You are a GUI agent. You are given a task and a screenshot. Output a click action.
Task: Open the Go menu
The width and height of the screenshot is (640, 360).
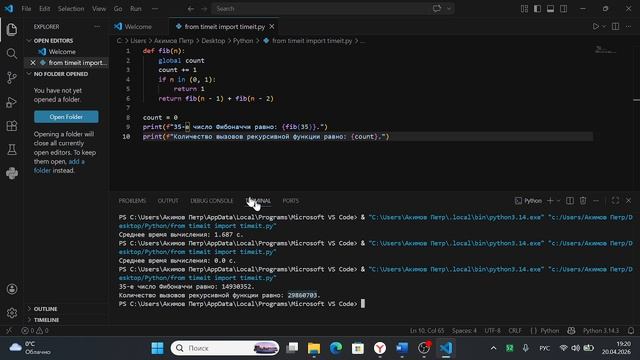118,9
